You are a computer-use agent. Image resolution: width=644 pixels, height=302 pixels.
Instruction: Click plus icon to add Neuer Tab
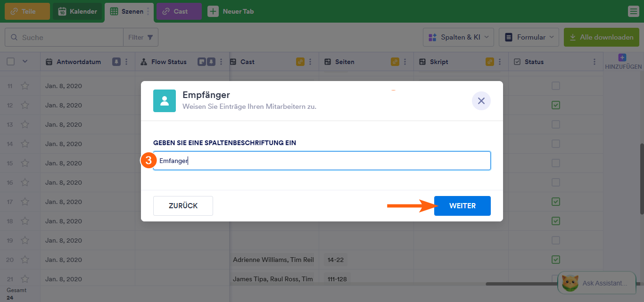[214, 11]
